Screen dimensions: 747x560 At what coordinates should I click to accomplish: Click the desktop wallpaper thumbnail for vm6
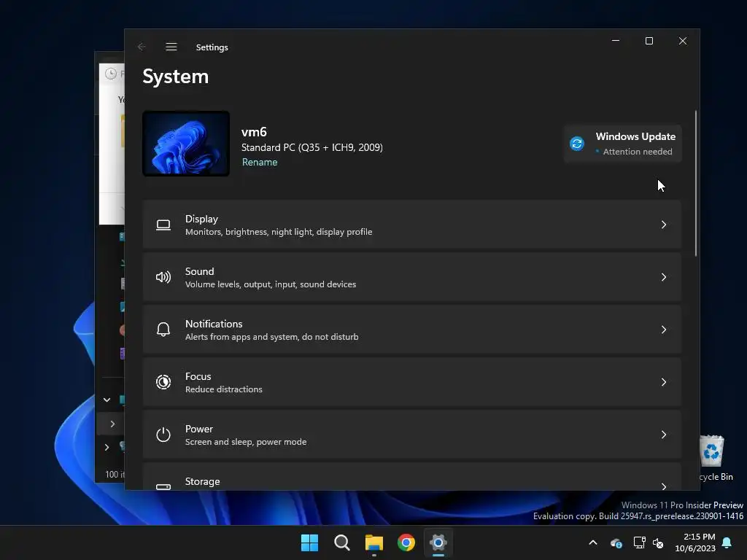click(x=186, y=144)
